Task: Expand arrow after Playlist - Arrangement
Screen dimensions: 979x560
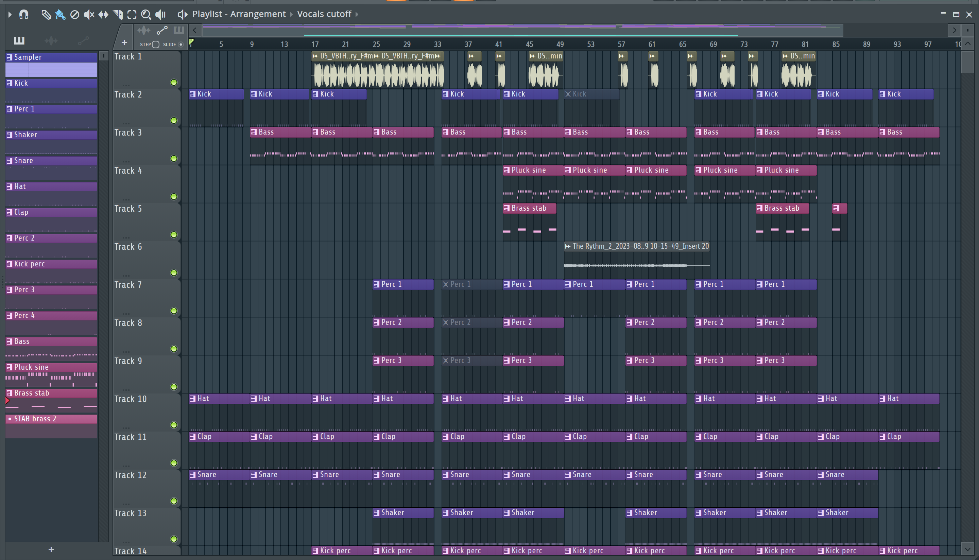Action: tap(291, 15)
